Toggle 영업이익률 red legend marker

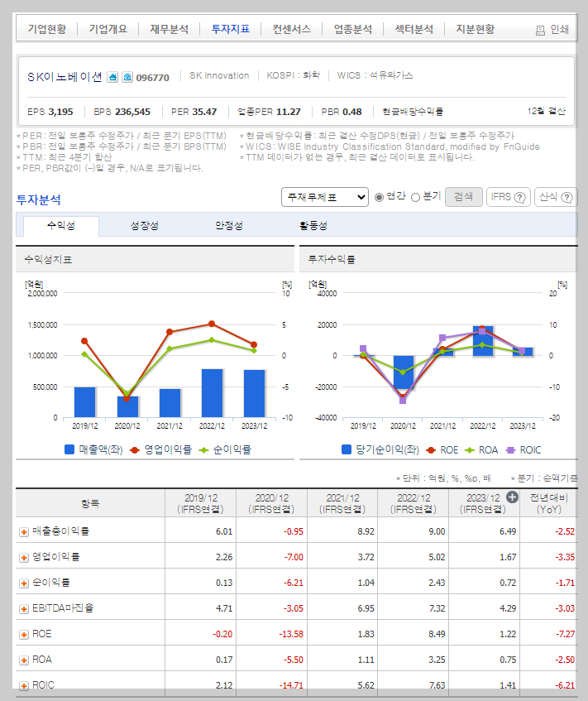tap(135, 449)
